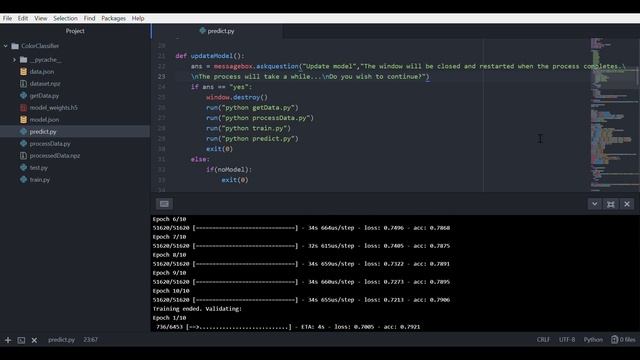Open the Find menu
The height and width of the screenshot is (360, 640).
click(x=89, y=18)
